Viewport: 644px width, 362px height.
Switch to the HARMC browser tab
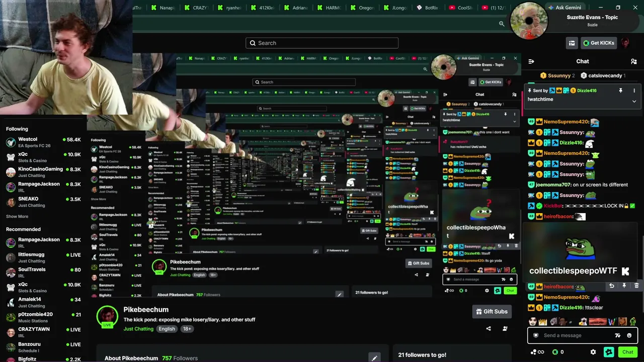pos(329,8)
